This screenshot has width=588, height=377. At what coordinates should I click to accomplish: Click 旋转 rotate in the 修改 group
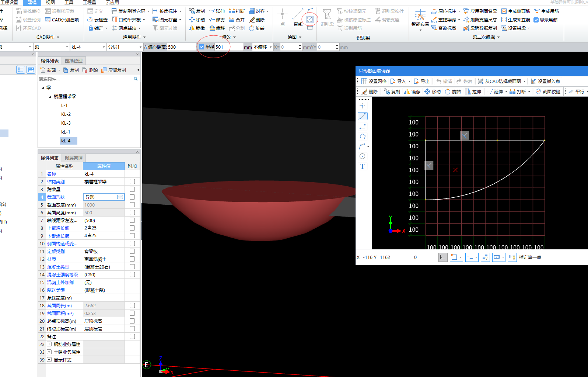point(256,28)
